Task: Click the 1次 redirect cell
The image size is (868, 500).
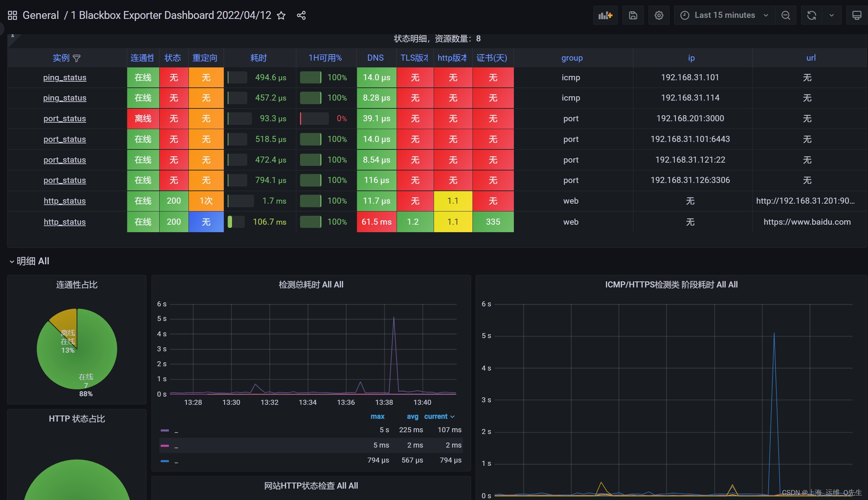Action: (206, 201)
